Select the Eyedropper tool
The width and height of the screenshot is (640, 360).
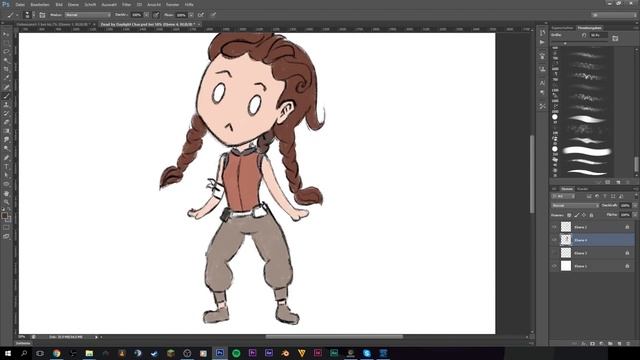(x=6, y=78)
